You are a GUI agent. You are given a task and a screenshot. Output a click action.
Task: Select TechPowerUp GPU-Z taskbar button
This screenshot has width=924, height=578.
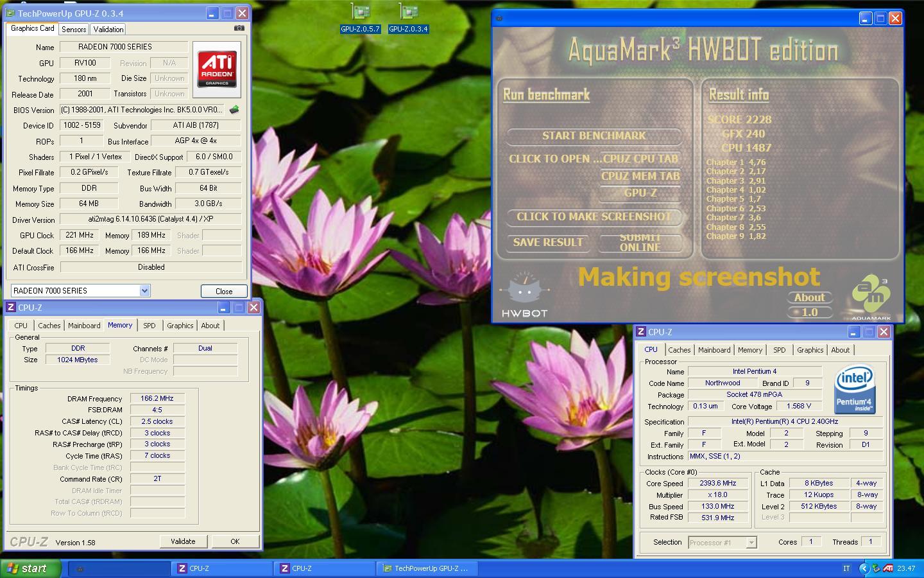428,568
